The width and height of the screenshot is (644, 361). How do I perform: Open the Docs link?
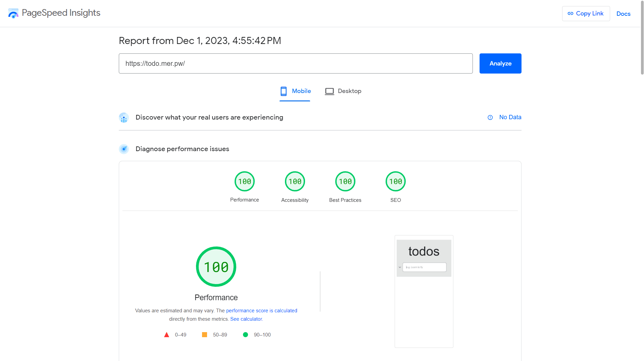point(623,14)
